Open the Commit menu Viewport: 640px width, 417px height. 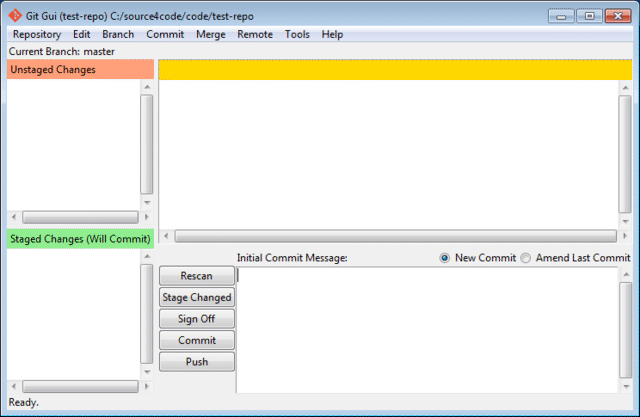(x=165, y=34)
